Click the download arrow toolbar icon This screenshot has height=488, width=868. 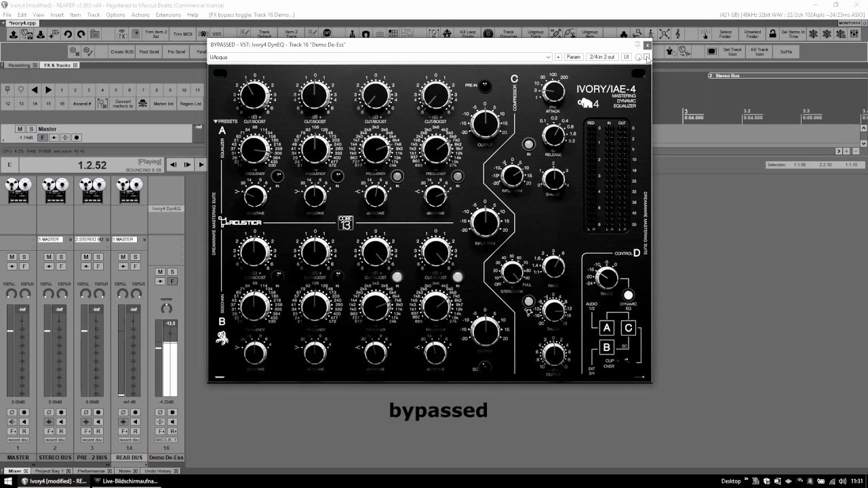coord(41,34)
